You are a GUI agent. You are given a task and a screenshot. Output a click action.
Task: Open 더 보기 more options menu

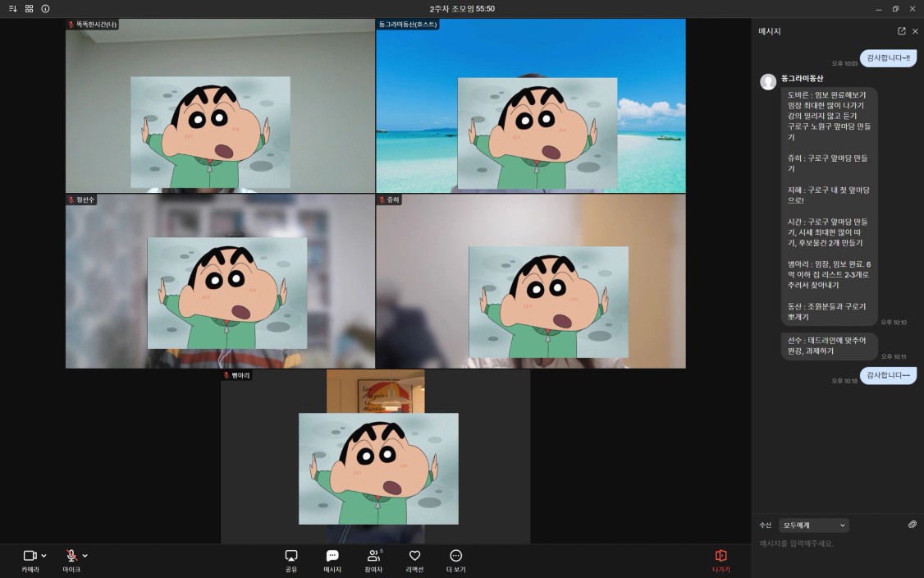pyautogui.click(x=455, y=560)
